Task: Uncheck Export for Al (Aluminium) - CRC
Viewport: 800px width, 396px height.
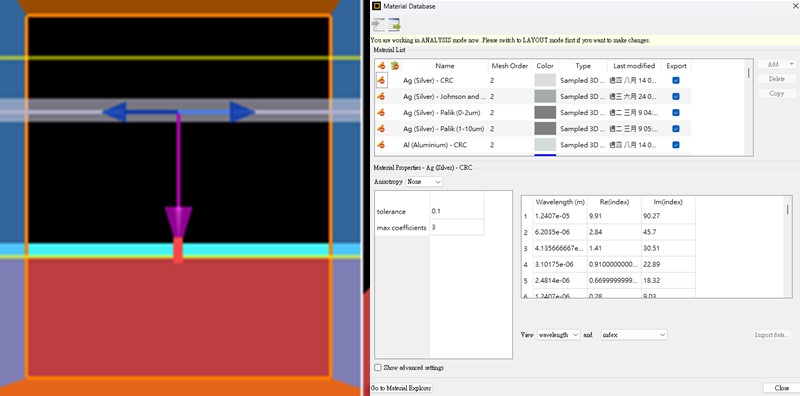Action: pyautogui.click(x=676, y=145)
